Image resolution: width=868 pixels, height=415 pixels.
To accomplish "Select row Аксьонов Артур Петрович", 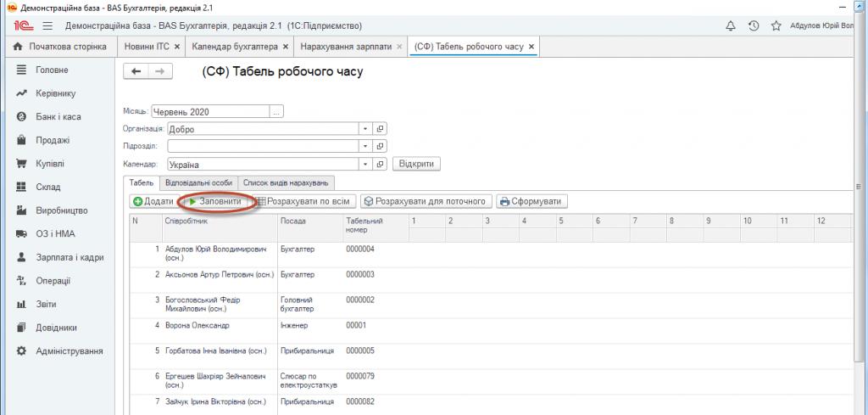I will [x=490, y=279].
